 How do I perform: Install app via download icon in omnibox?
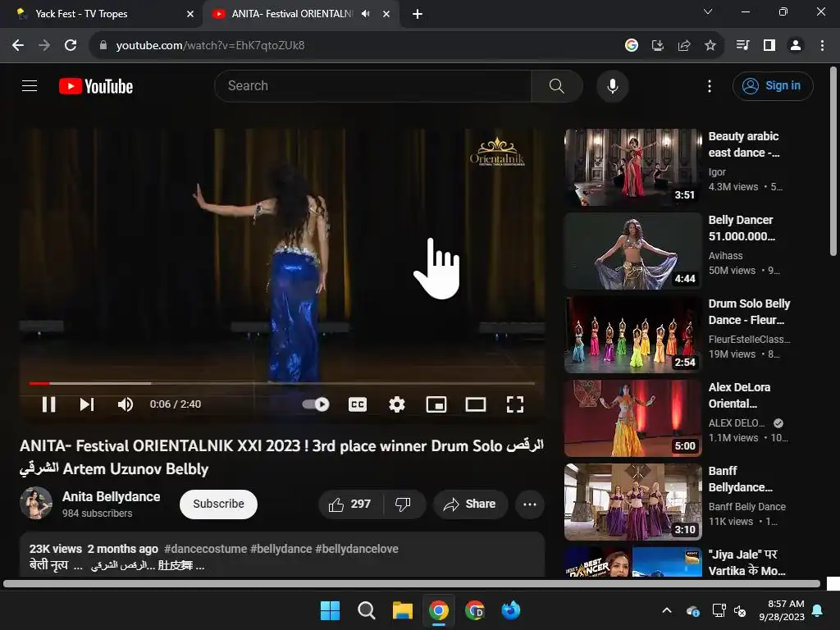657,46
